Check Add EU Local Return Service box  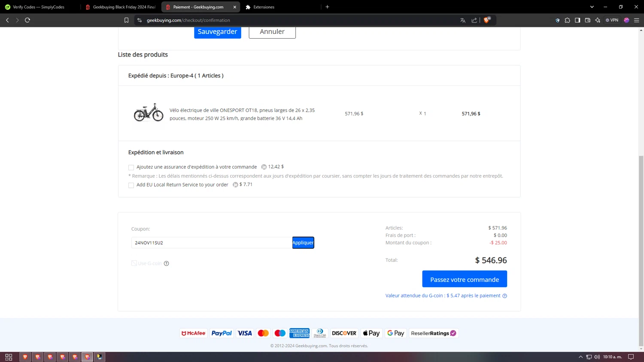click(x=131, y=185)
